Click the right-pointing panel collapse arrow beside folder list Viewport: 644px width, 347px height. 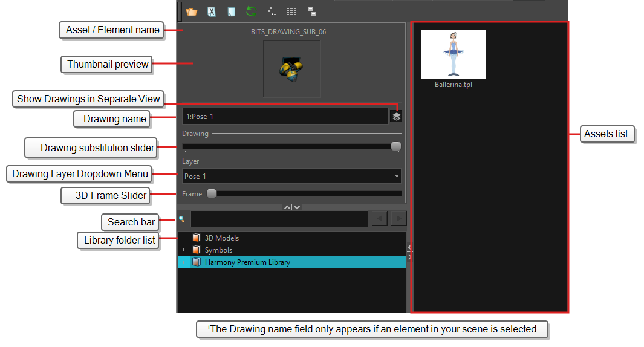tap(409, 258)
